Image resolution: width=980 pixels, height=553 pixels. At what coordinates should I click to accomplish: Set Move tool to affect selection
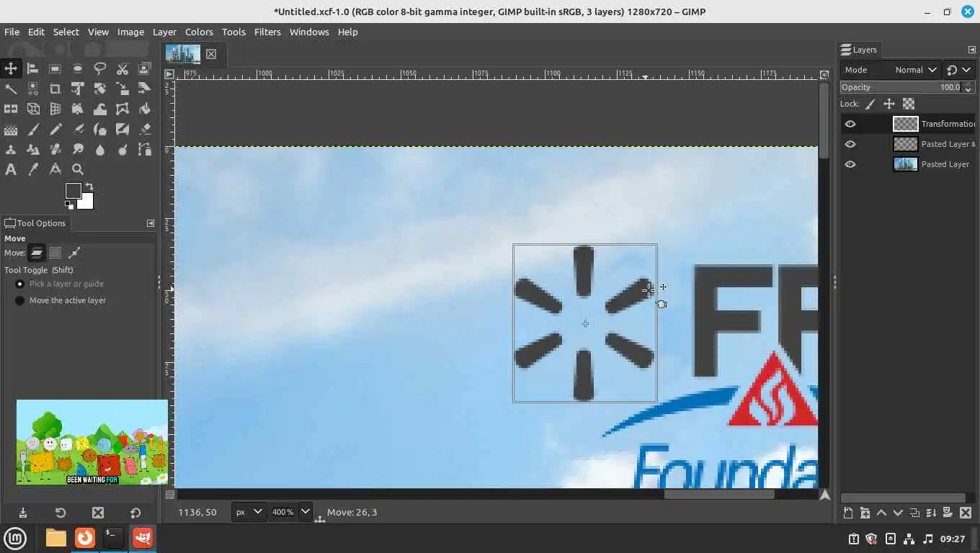pos(55,252)
